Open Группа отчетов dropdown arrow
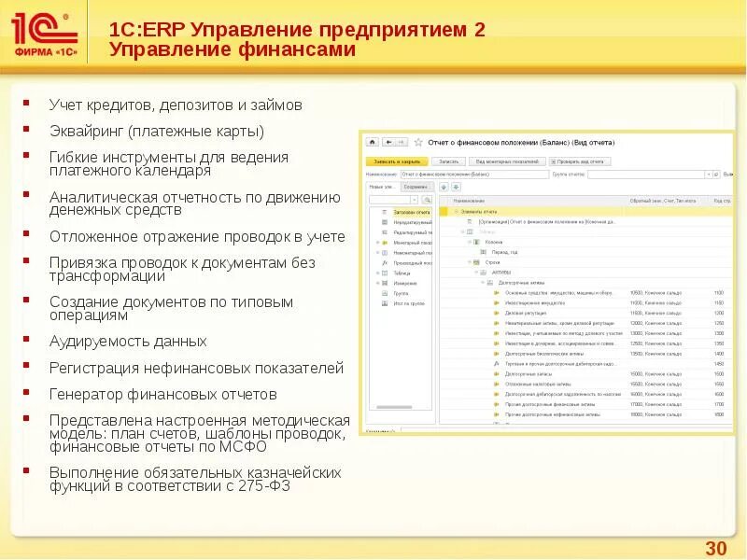This screenshot has height=560, width=747. (x=708, y=175)
